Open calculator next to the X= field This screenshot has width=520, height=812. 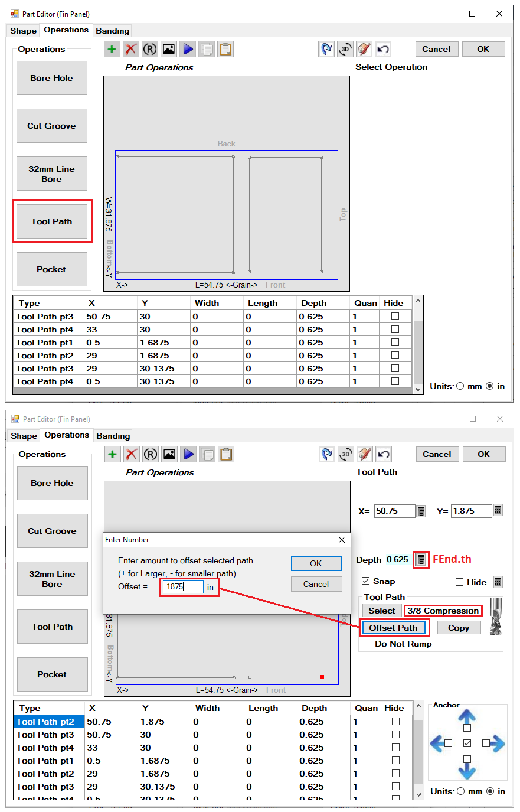click(x=421, y=511)
